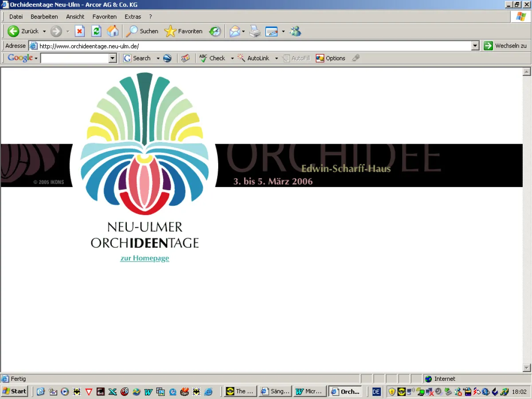Viewport: 532px width, 399px height.
Task: Run a spell Check with the Google toolbar
Action: pyautogui.click(x=213, y=58)
